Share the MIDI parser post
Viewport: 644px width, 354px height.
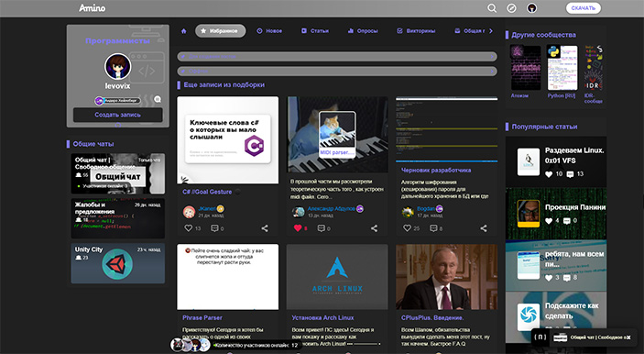pos(374,228)
